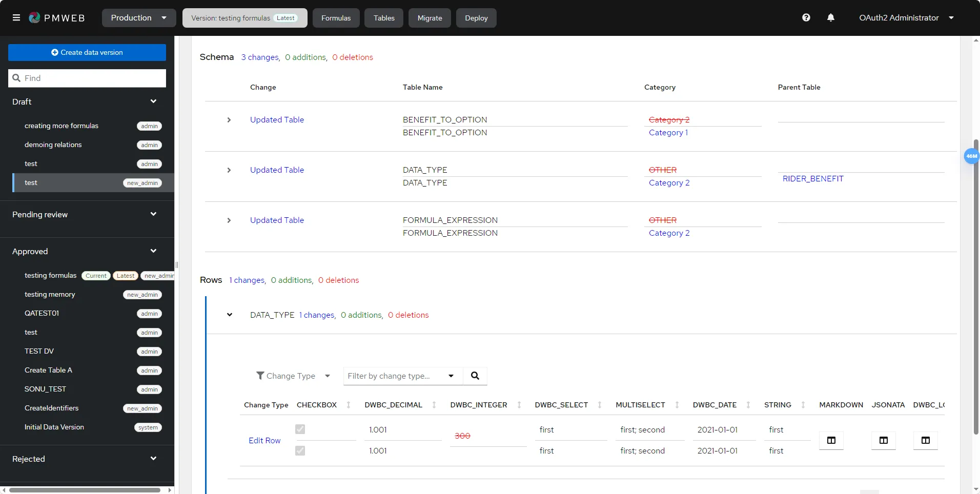Sort by DWBC_DECIMAL column sort icon
Screen dimensions: 980x494
pyautogui.click(x=434, y=405)
